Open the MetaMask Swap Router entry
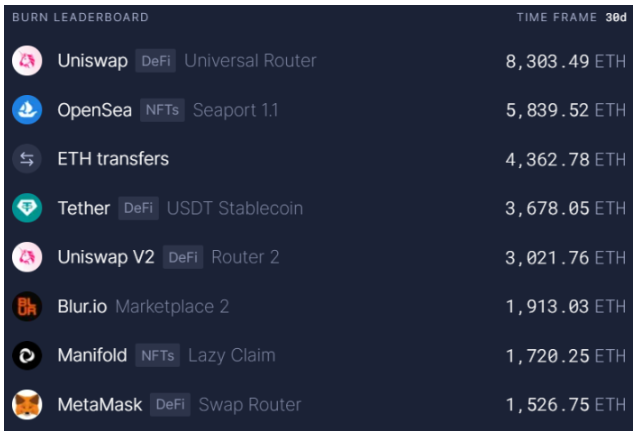This screenshot has width=637, height=437. [x=318, y=405]
